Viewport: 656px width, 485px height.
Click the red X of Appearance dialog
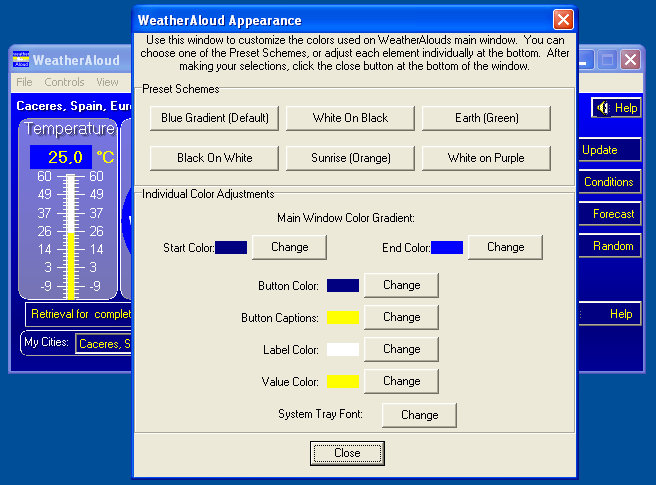[x=563, y=20]
